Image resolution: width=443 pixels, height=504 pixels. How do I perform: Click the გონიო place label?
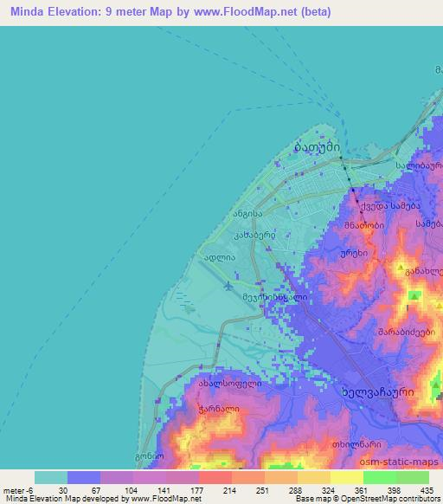[x=150, y=456]
